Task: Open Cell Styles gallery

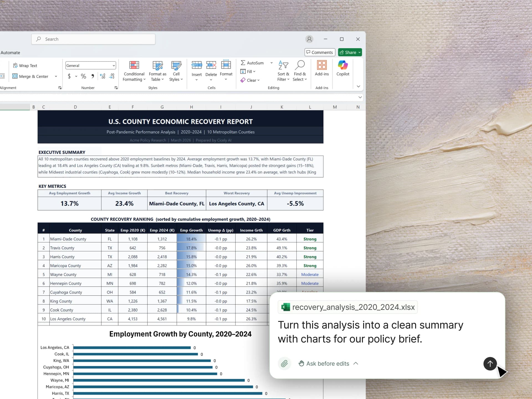Action: tap(176, 71)
